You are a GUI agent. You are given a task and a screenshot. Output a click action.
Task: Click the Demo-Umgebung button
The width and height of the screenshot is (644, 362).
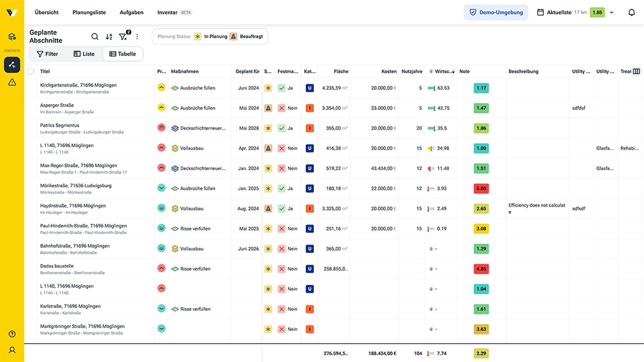pyautogui.click(x=496, y=12)
